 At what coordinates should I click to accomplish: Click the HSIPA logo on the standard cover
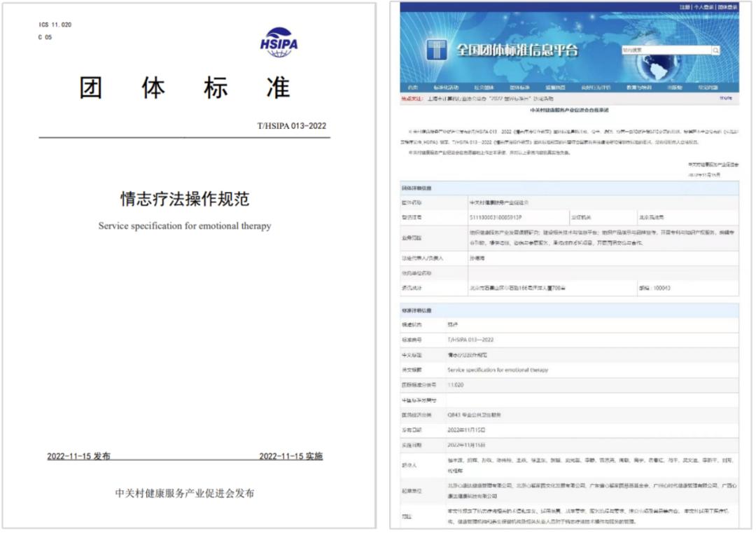pyautogui.click(x=279, y=43)
